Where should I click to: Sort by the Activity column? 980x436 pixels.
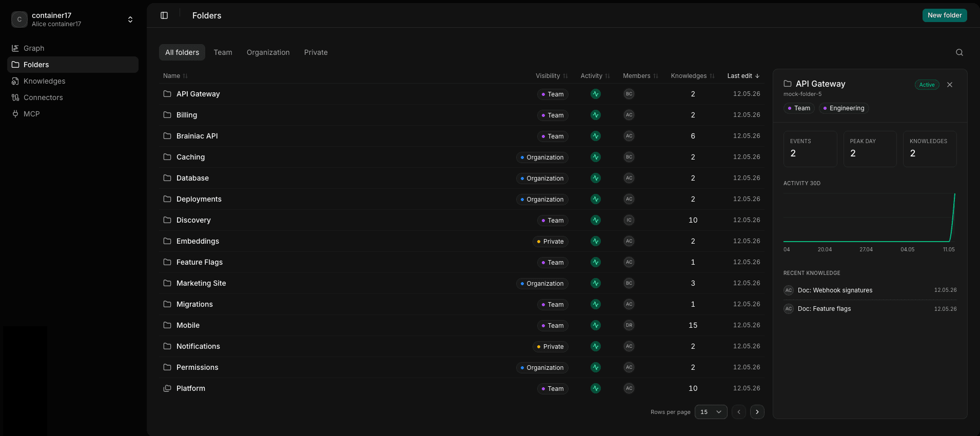click(x=595, y=76)
